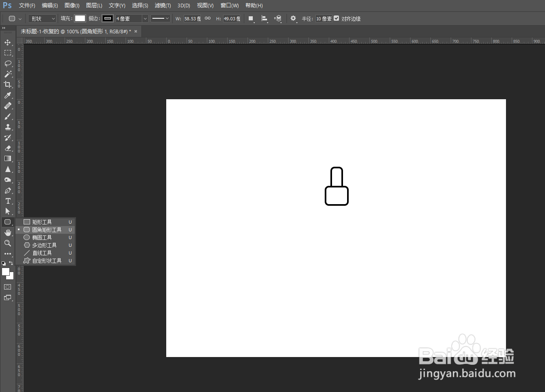Select the Hand tool
This screenshot has width=545, height=392.
[x=8, y=233]
